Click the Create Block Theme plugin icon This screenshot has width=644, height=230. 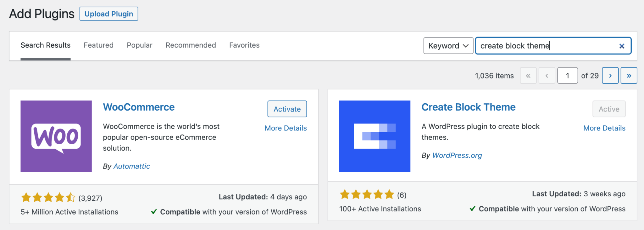pyautogui.click(x=375, y=136)
